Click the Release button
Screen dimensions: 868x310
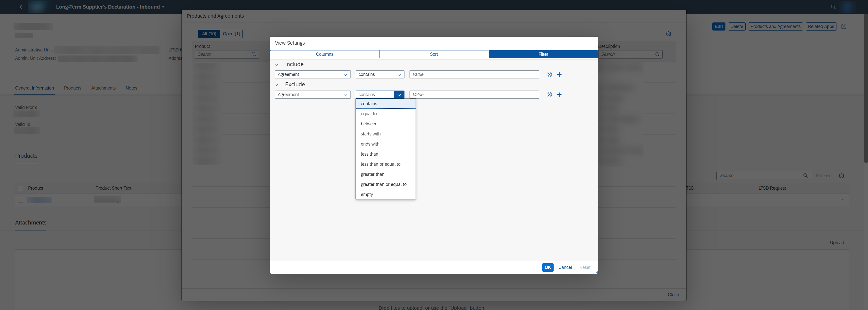tap(824, 176)
